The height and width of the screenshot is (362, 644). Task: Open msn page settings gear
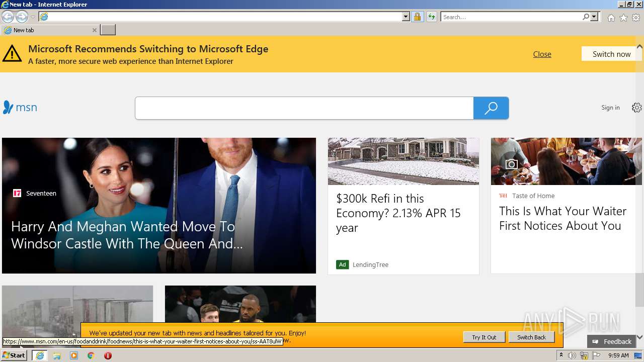636,108
